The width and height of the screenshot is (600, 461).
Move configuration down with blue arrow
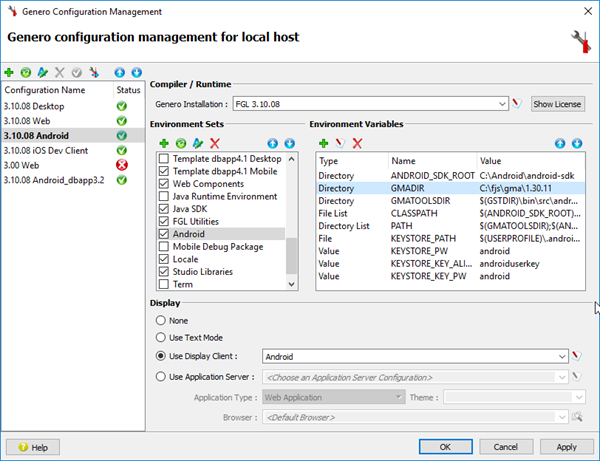click(137, 72)
